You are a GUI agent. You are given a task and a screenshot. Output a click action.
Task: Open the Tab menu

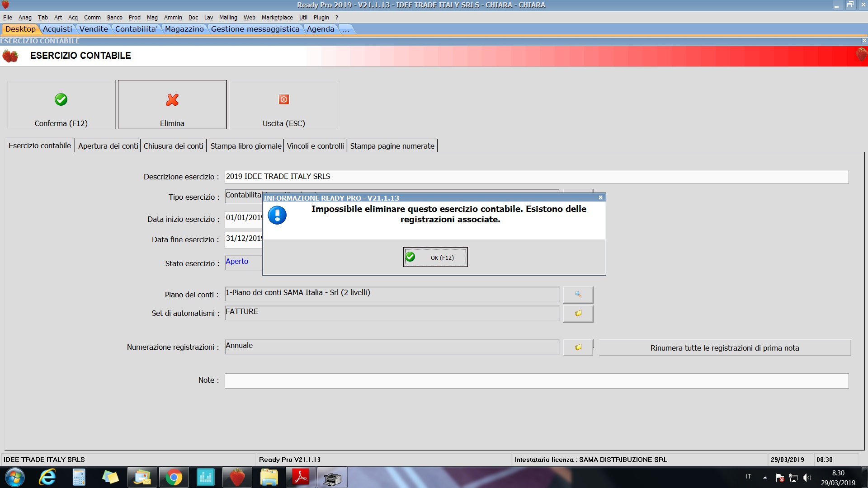(43, 17)
